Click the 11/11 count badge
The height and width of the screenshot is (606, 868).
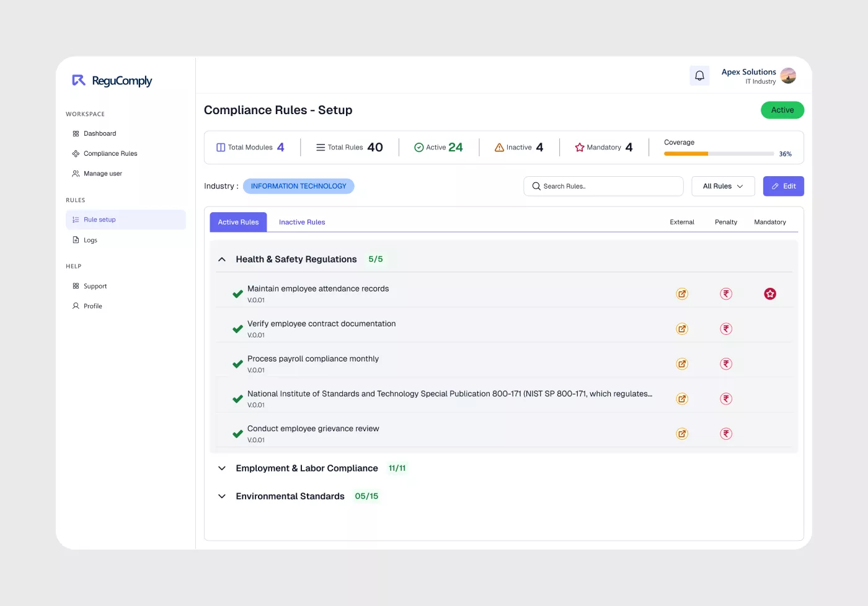(397, 468)
